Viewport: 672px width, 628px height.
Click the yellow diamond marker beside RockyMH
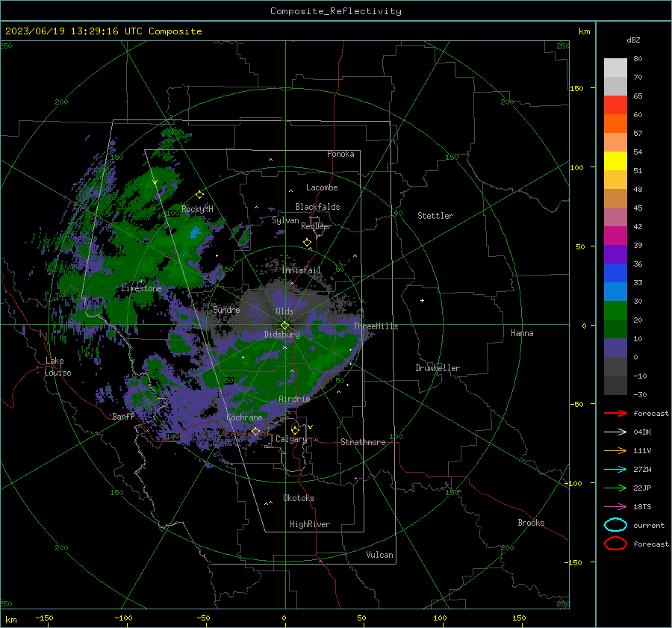point(199,195)
